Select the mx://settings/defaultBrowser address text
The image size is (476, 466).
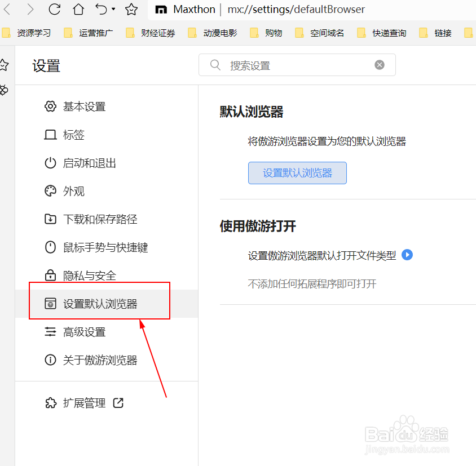296,10
